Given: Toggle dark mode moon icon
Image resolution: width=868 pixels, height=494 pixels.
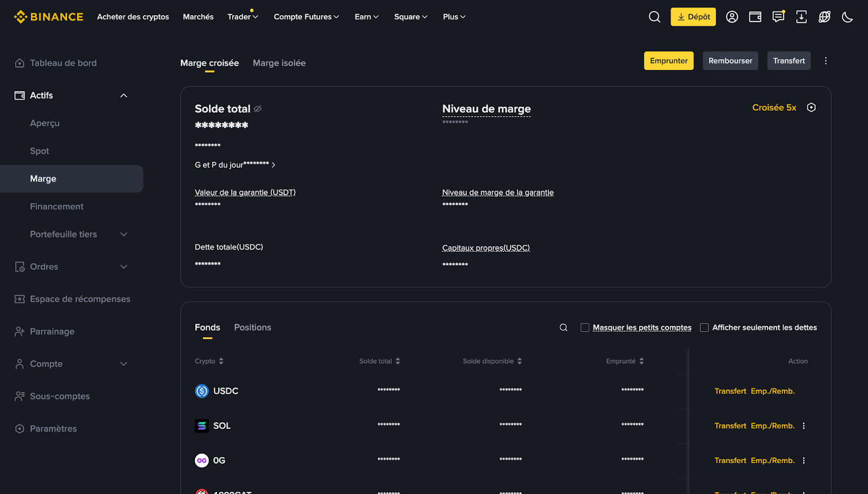Looking at the screenshot, I should coord(847,17).
